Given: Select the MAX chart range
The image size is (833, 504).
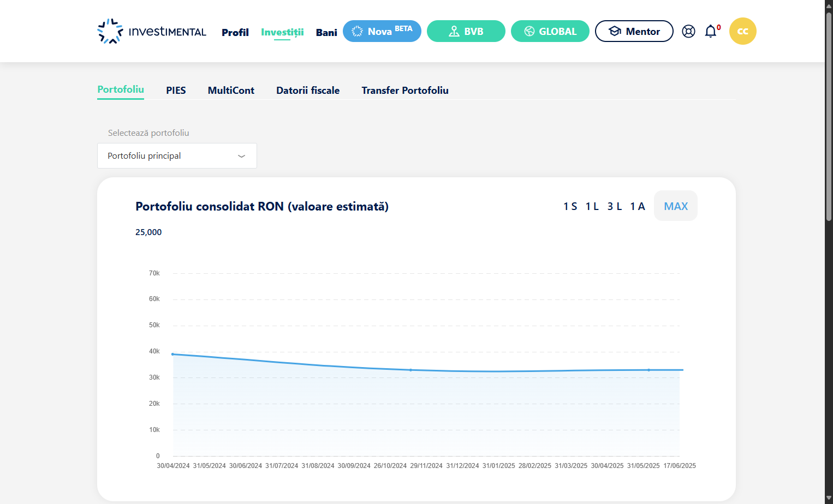Looking at the screenshot, I should pyautogui.click(x=676, y=206).
